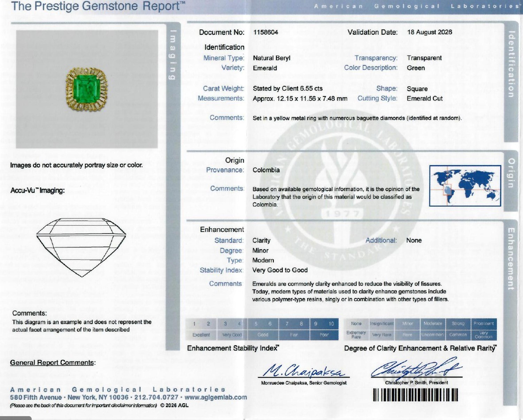This screenshot has height=420, width=523.
Task: Click the comment about the yellow metal ring
Action: [x=357, y=118]
